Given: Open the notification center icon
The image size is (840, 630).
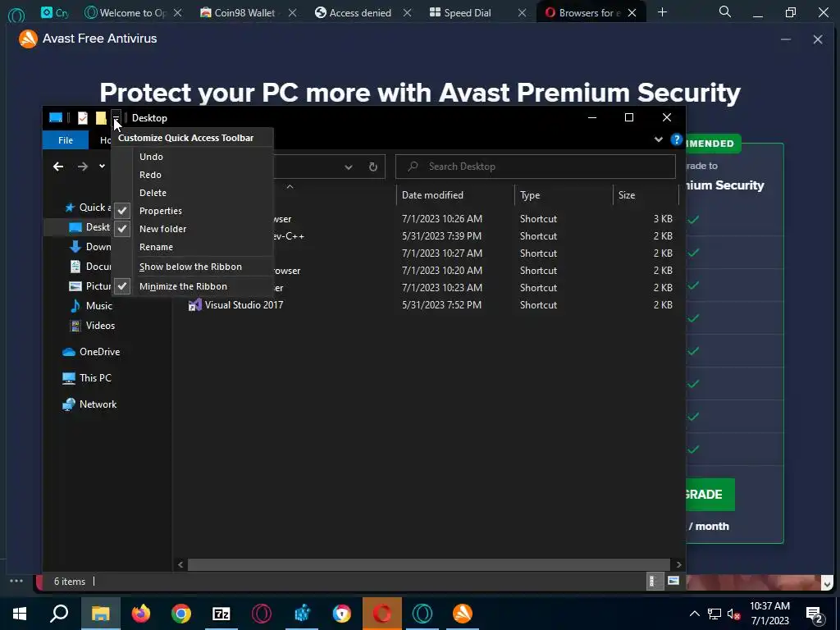Looking at the screenshot, I should click(814, 614).
